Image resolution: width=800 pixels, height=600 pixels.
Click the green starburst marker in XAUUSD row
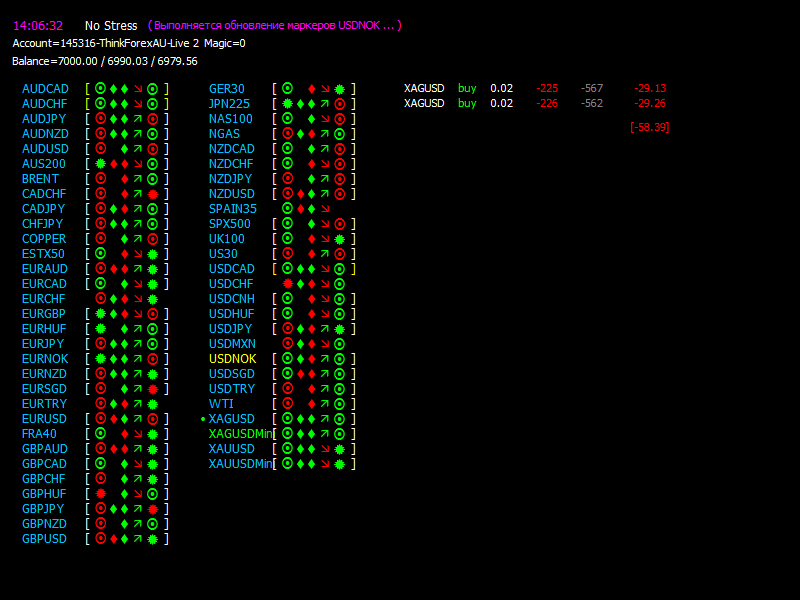[x=339, y=449]
